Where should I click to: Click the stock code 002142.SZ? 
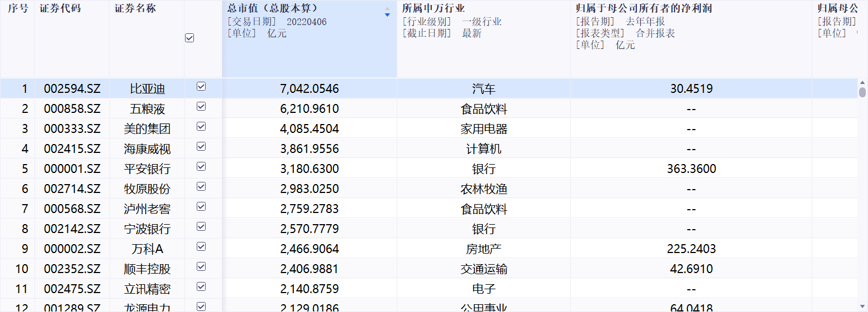[72, 229]
